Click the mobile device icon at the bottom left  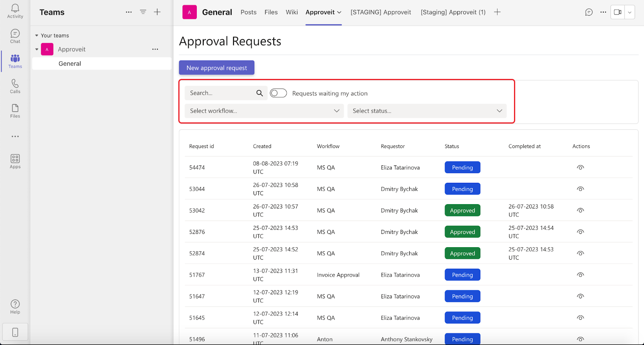15,332
